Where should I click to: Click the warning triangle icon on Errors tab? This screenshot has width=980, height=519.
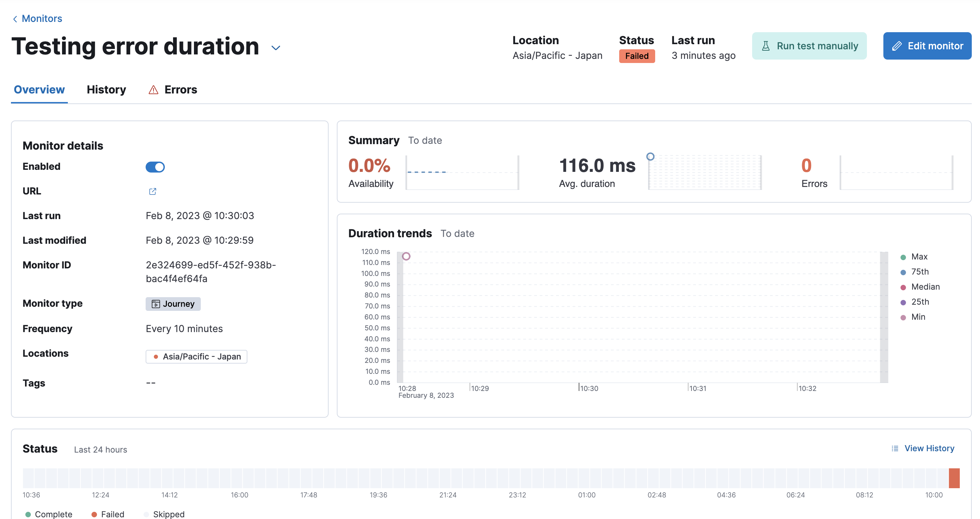point(153,90)
